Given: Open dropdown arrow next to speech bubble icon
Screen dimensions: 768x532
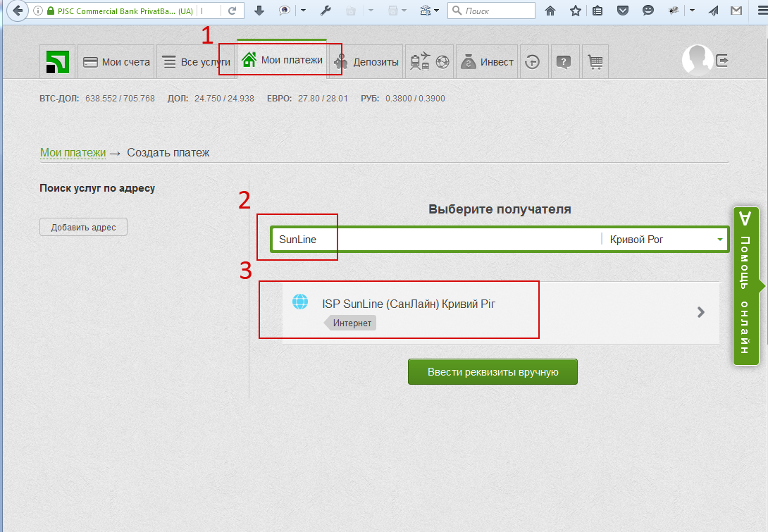Looking at the screenshot, I should (x=303, y=11).
